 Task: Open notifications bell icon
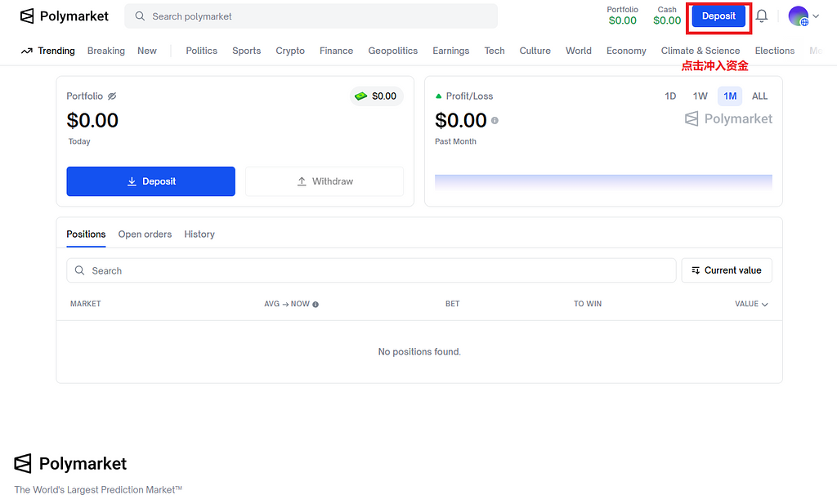click(761, 16)
